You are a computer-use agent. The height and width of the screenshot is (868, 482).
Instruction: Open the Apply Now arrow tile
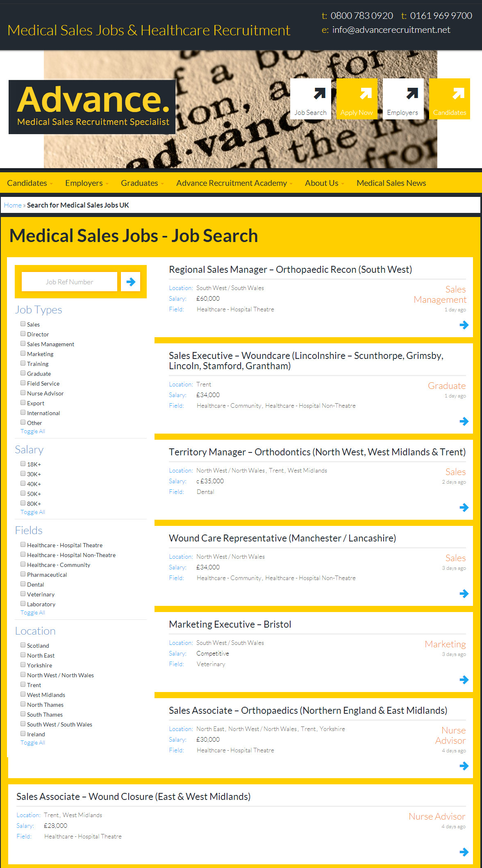[x=357, y=99]
